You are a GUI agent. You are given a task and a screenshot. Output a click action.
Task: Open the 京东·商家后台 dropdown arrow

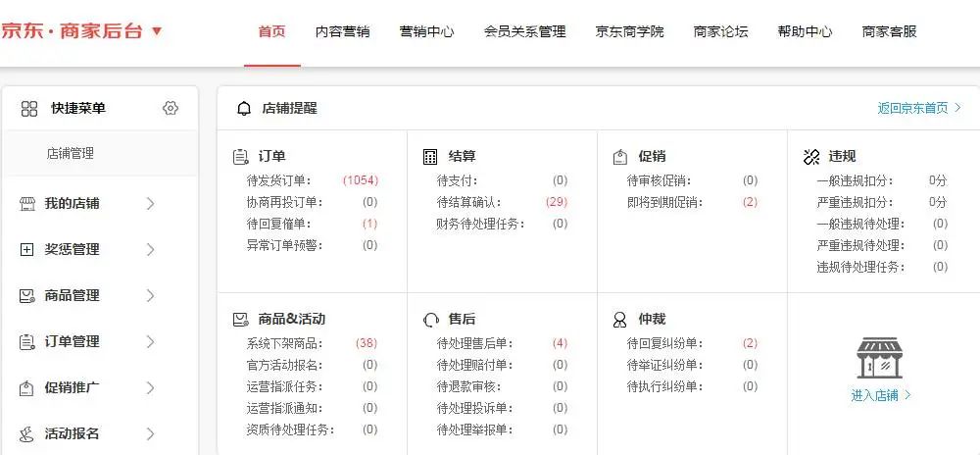click(x=157, y=31)
